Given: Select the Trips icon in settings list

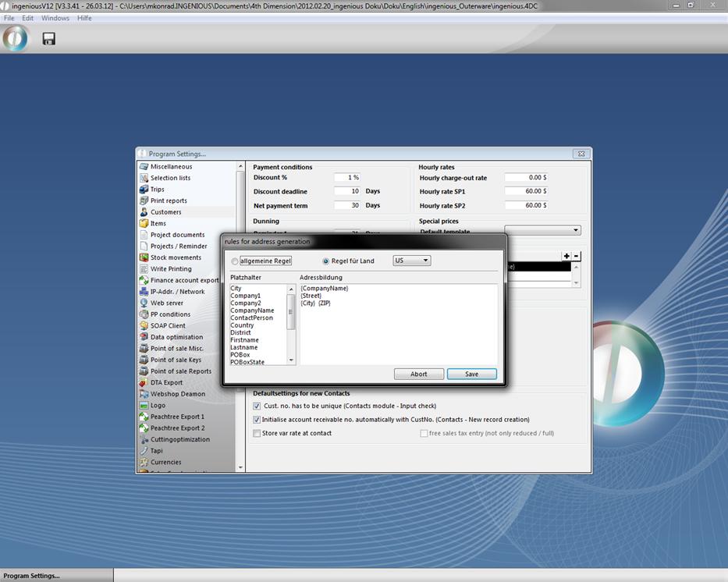Looking at the screenshot, I should coord(144,190).
